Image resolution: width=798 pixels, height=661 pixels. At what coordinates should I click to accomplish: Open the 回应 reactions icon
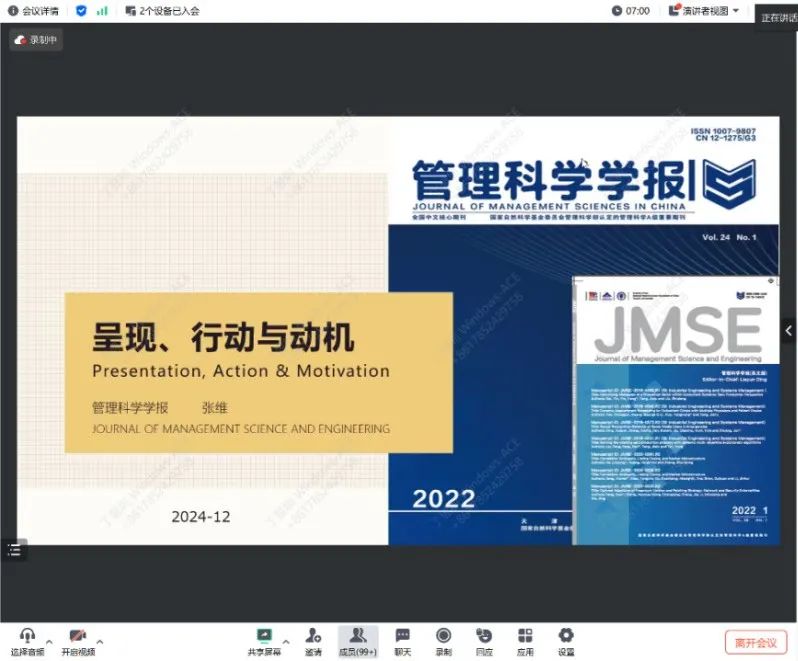click(484, 636)
